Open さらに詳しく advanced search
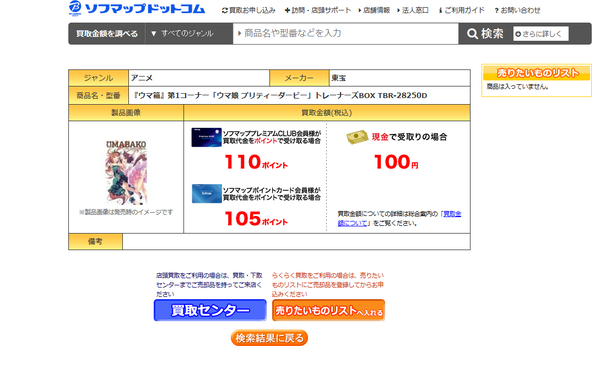 [x=541, y=34]
